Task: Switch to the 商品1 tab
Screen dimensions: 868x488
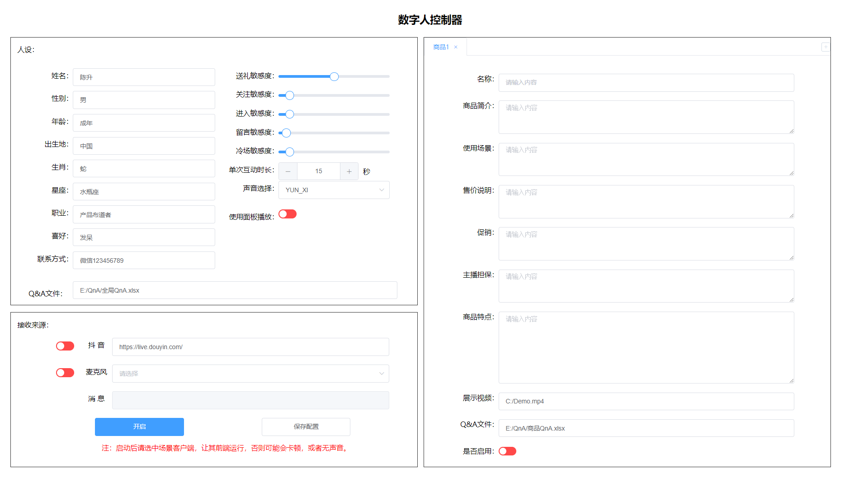Action: point(441,47)
